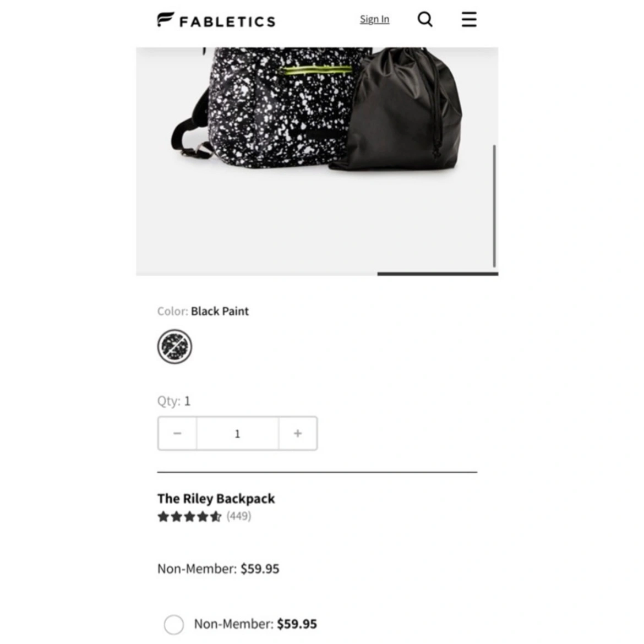This screenshot has height=644, width=644.
Task: Click the Non-Member: $59.95 radio label
Action: point(255,624)
